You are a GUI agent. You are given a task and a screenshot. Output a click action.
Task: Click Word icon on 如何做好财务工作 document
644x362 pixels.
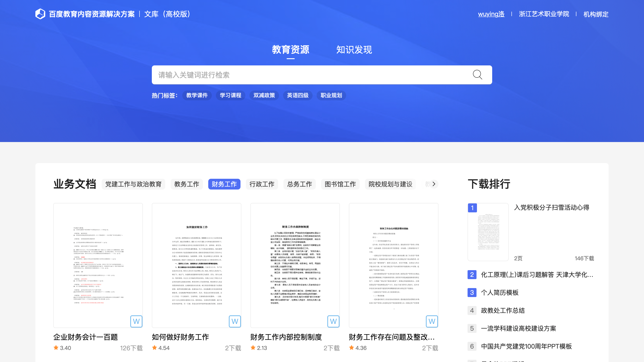[235, 321]
